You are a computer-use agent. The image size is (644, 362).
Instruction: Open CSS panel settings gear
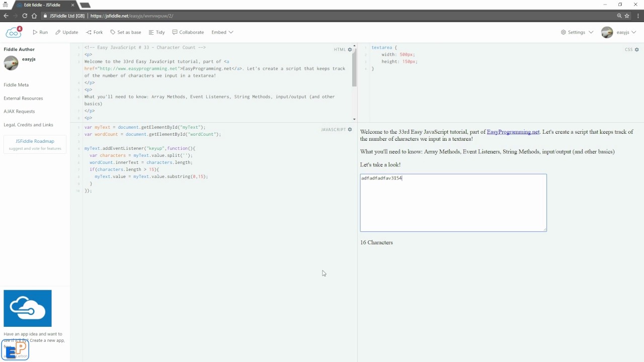(636, 50)
